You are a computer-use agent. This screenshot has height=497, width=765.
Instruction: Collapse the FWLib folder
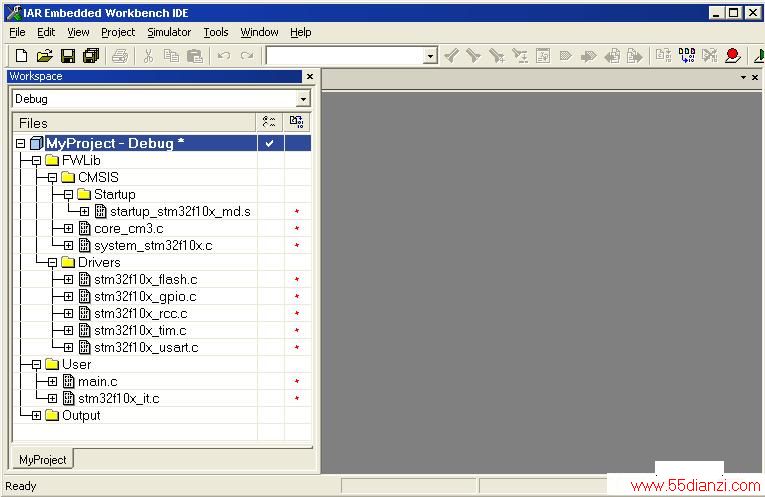[x=36, y=160]
